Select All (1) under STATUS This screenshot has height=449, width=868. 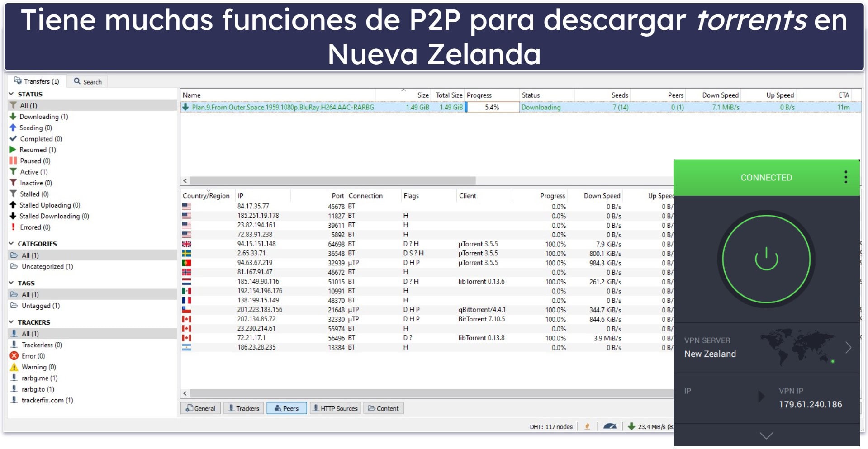pos(93,105)
